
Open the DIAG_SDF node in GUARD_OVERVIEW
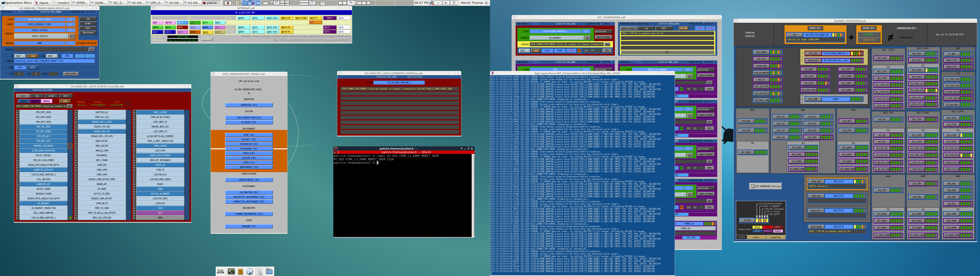tap(816, 182)
